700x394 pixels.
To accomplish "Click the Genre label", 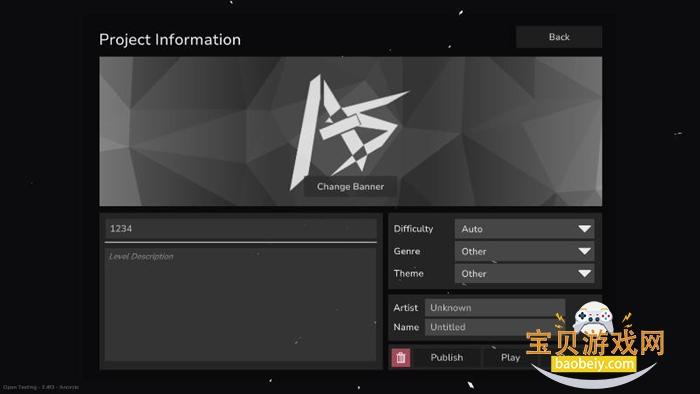I will tap(407, 251).
